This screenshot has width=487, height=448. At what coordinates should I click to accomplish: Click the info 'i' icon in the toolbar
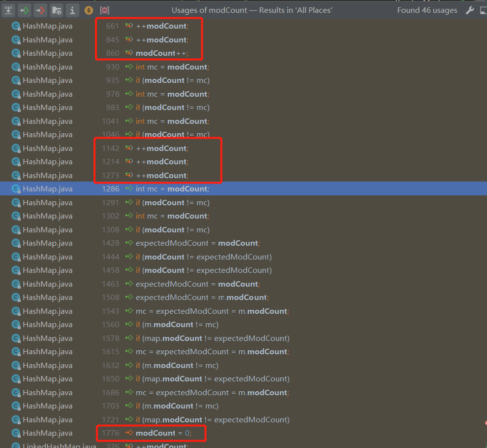pos(72,10)
